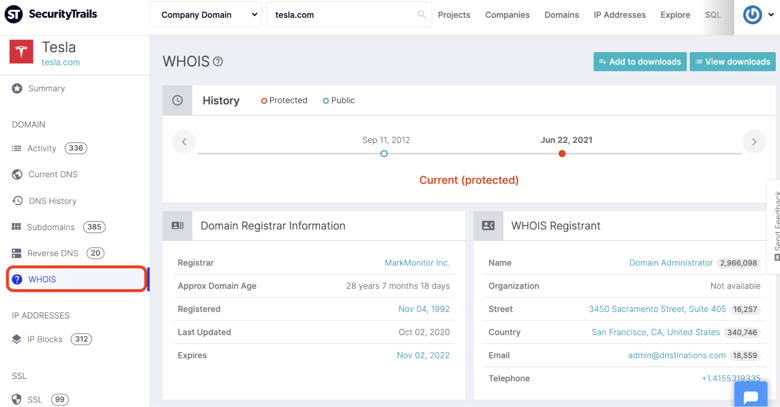This screenshot has height=407, width=780.
Task: Open the Activity section
Action: coord(42,148)
